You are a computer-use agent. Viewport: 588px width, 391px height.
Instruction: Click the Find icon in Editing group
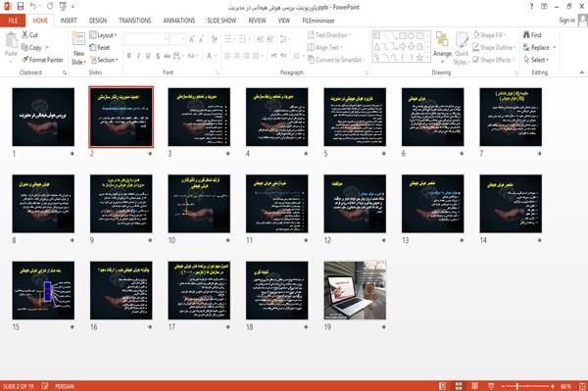(532, 35)
